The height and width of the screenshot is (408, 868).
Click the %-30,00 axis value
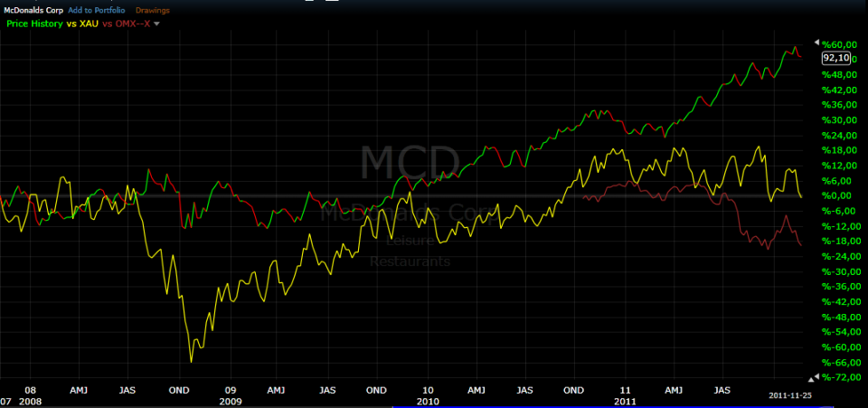click(x=843, y=271)
